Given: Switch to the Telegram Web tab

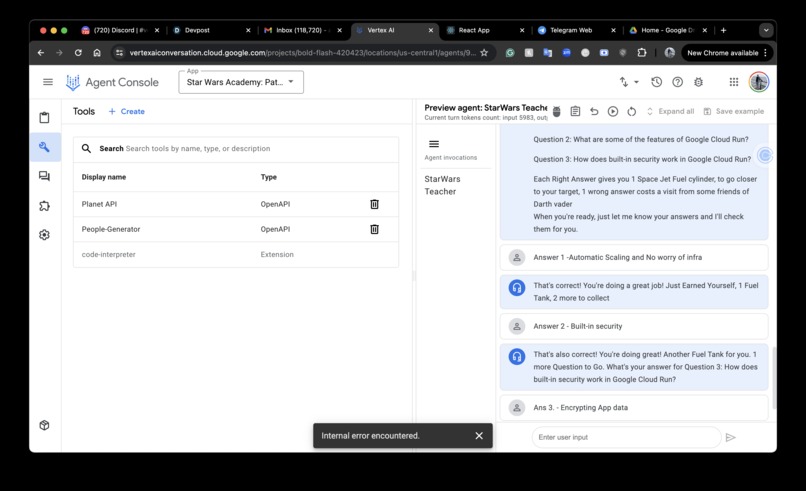Looking at the screenshot, I should (576, 30).
